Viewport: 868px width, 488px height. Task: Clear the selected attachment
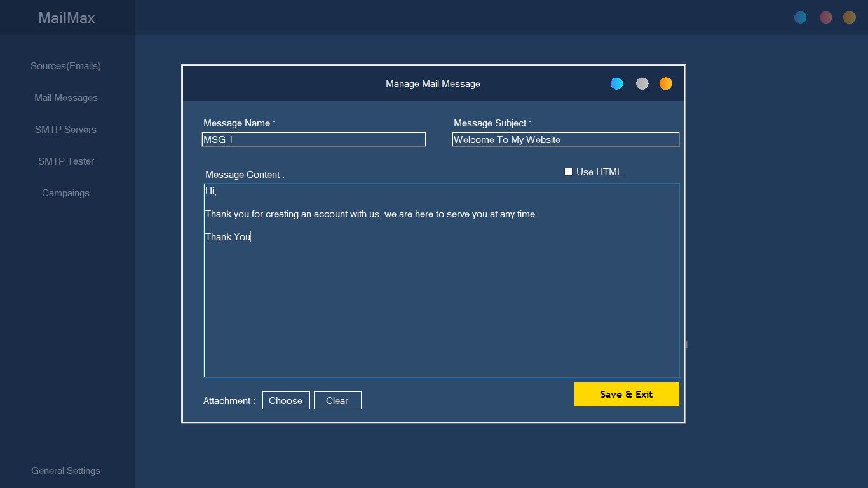[x=337, y=400]
